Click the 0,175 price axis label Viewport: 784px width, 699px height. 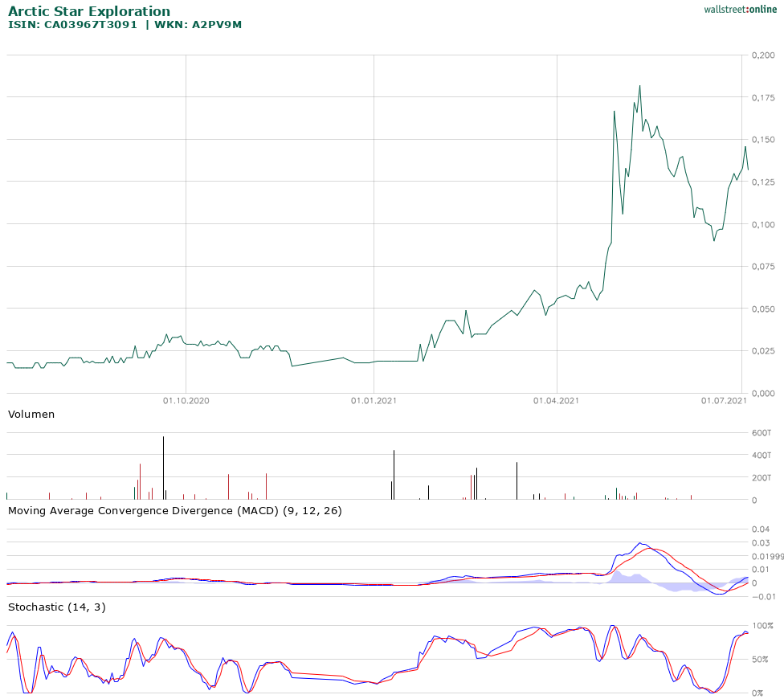pyautogui.click(x=763, y=97)
